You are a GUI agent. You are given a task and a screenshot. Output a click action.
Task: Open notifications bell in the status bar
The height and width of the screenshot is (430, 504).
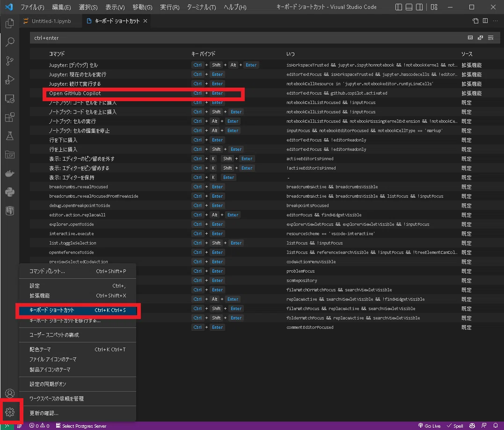(496, 425)
